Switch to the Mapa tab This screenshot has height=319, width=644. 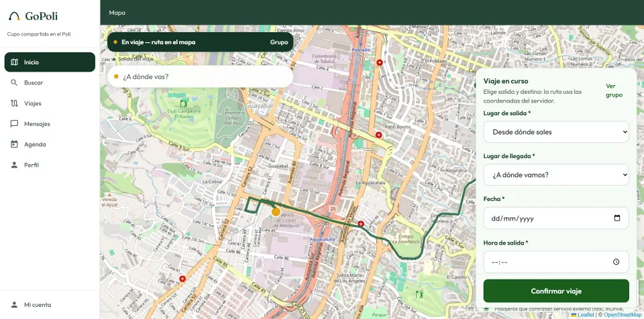[x=117, y=13]
